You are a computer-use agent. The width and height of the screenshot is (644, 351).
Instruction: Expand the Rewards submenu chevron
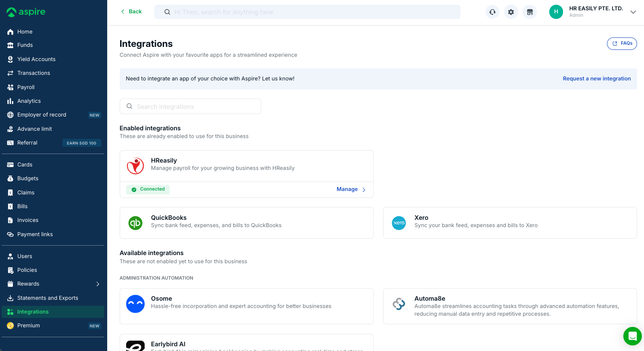[x=98, y=284]
